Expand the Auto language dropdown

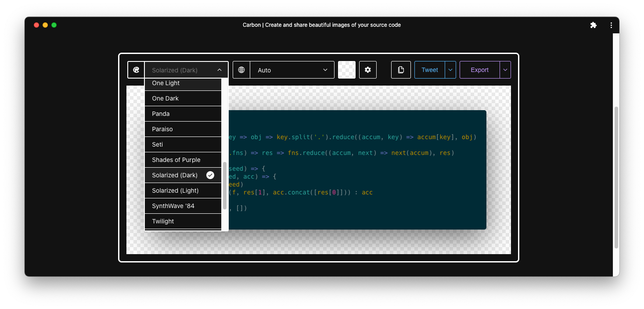(325, 70)
